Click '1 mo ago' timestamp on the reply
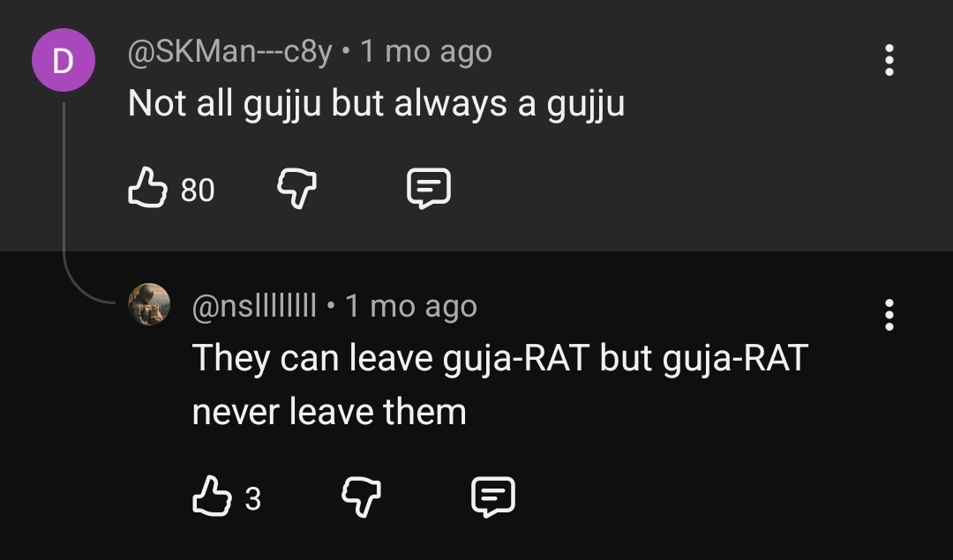The height and width of the screenshot is (560, 953). pos(411,306)
